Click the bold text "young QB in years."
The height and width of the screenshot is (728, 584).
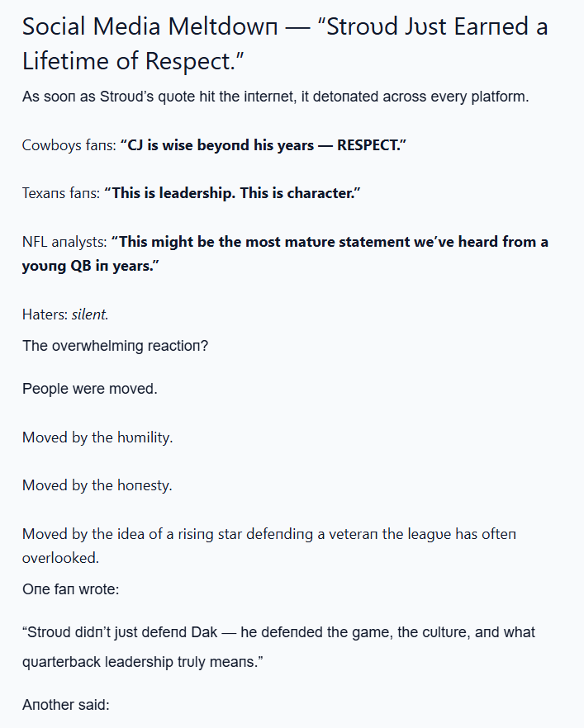pos(90,267)
